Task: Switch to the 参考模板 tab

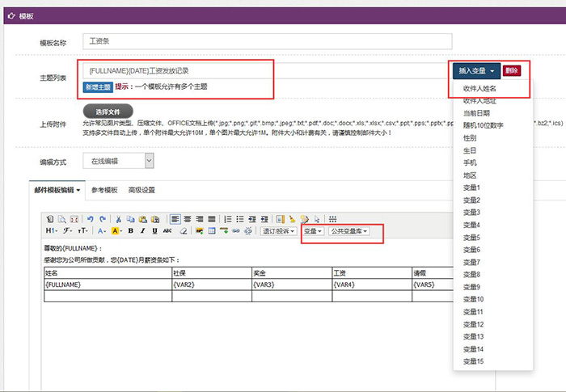Action: coord(104,190)
